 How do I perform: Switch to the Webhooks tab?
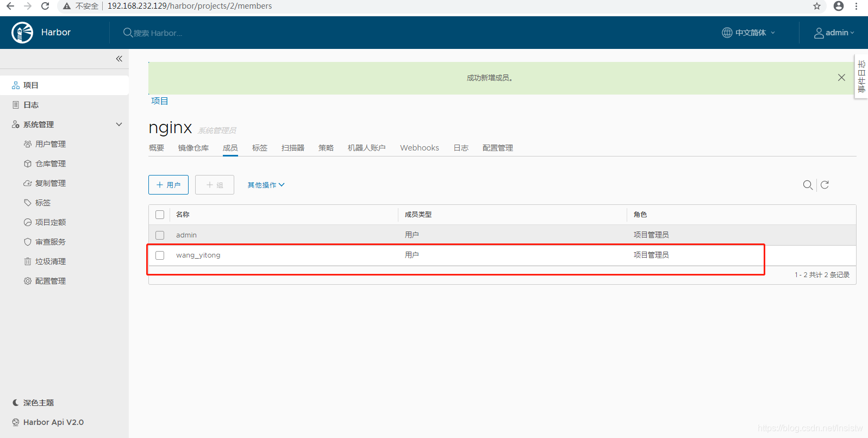[420, 148]
